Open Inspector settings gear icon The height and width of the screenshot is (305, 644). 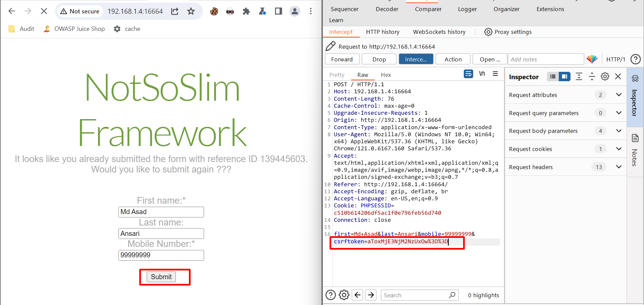pos(605,77)
